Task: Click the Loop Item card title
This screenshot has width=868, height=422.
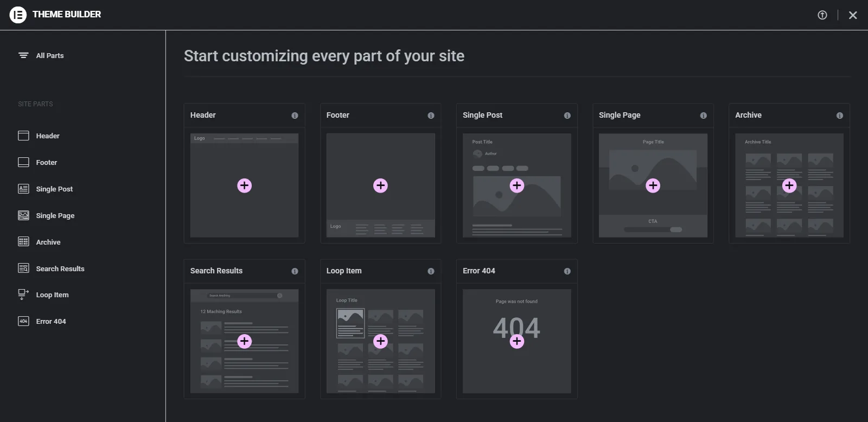Action: (x=344, y=271)
